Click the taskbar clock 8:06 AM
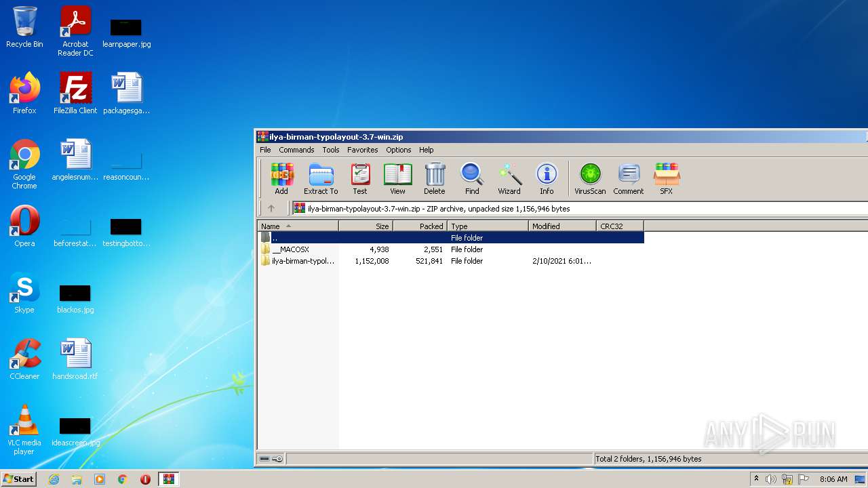Screen dimensions: 868x488 point(833,479)
